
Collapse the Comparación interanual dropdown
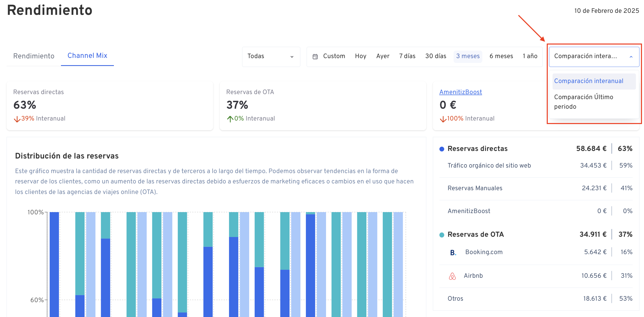pyautogui.click(x=594, y=57)
